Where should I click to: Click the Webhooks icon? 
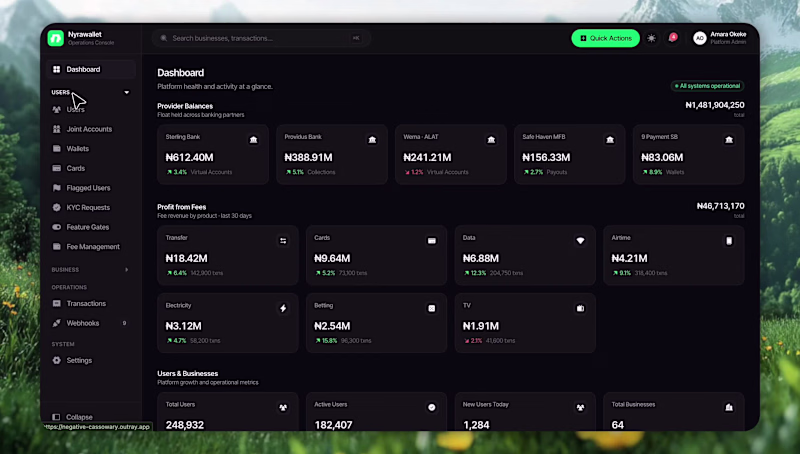57,323
